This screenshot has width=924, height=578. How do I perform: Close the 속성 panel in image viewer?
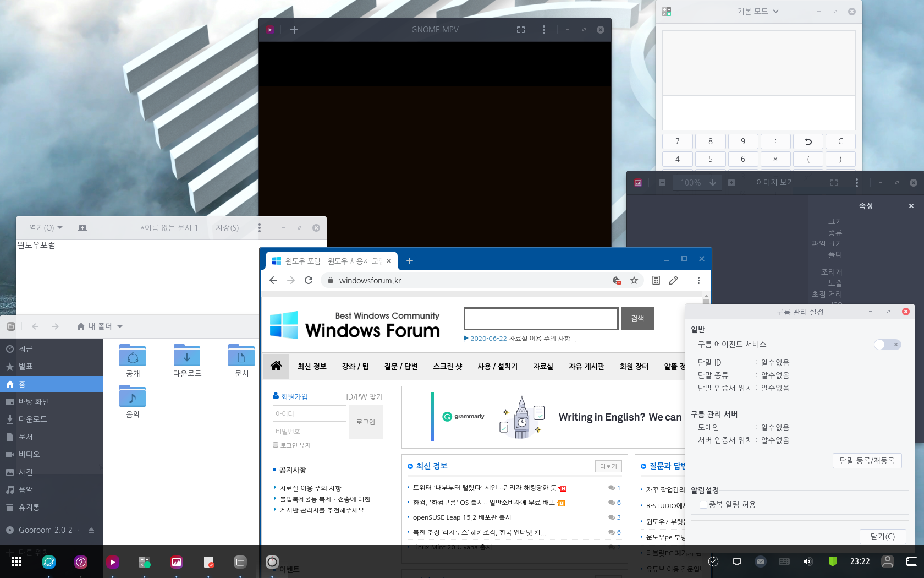[911, 206]
